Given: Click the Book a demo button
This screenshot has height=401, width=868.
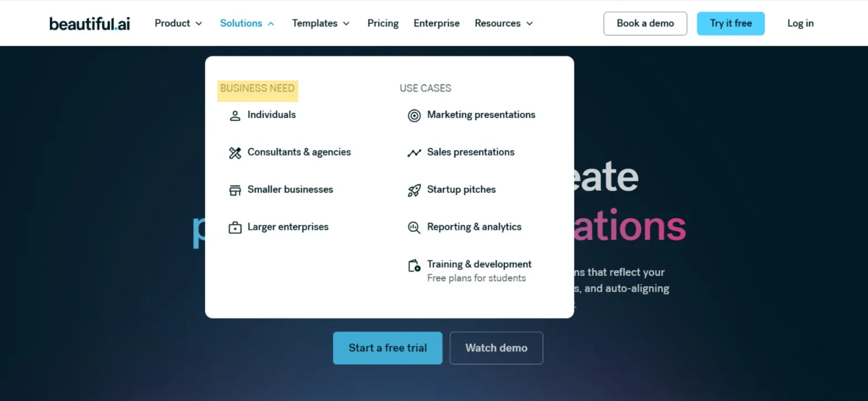Looking at the screenshot, I should [645, 23].
